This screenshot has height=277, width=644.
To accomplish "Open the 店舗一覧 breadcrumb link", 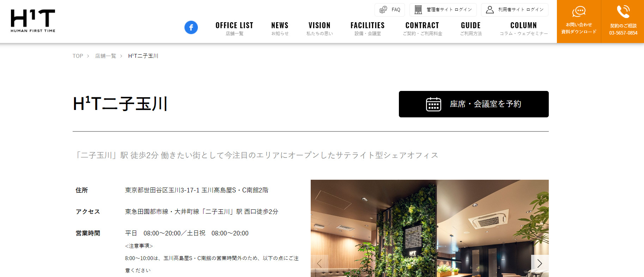I will coord(105,56).
